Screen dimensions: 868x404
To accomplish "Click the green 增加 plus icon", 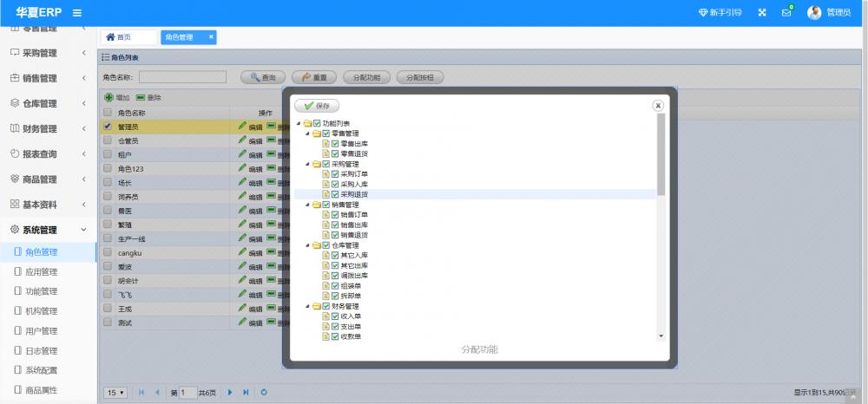I will pos(108,97).
